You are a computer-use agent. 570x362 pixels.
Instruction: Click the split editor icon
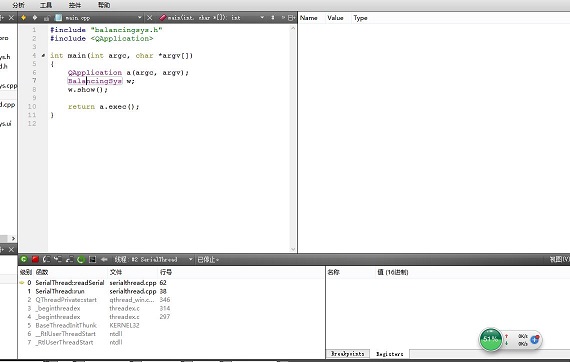(x=291, y=17)
